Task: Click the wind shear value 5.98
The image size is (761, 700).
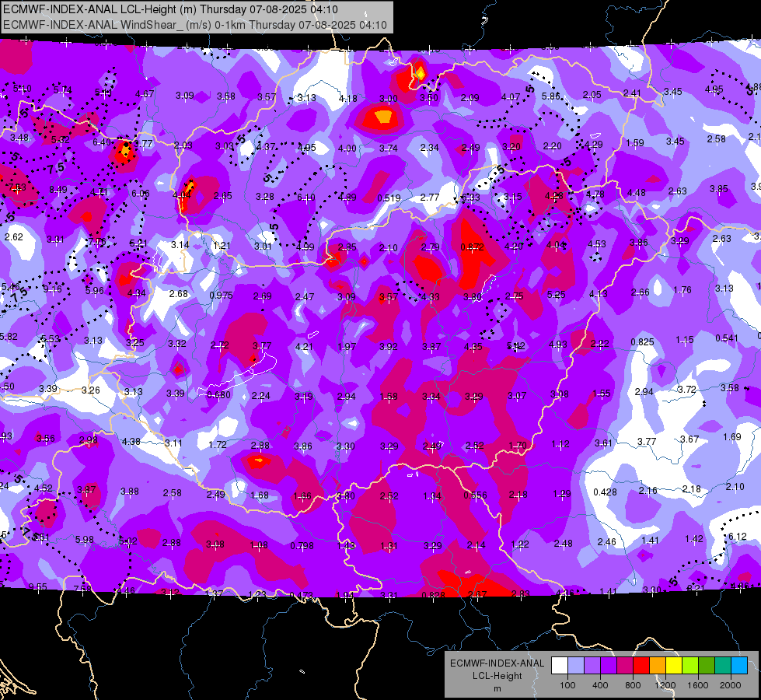Action: pos(85,539)
